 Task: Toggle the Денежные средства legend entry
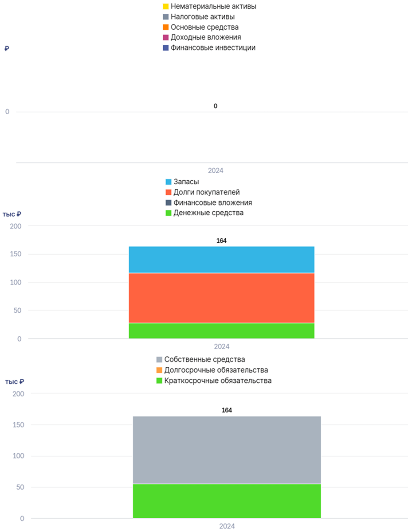pos(204,213)
